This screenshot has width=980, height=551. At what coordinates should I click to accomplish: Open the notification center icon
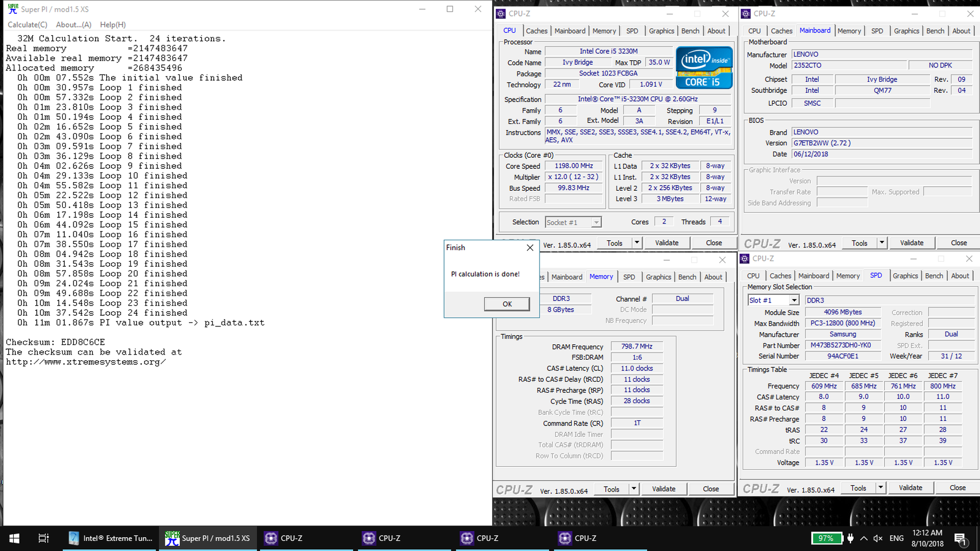[960, 538]
